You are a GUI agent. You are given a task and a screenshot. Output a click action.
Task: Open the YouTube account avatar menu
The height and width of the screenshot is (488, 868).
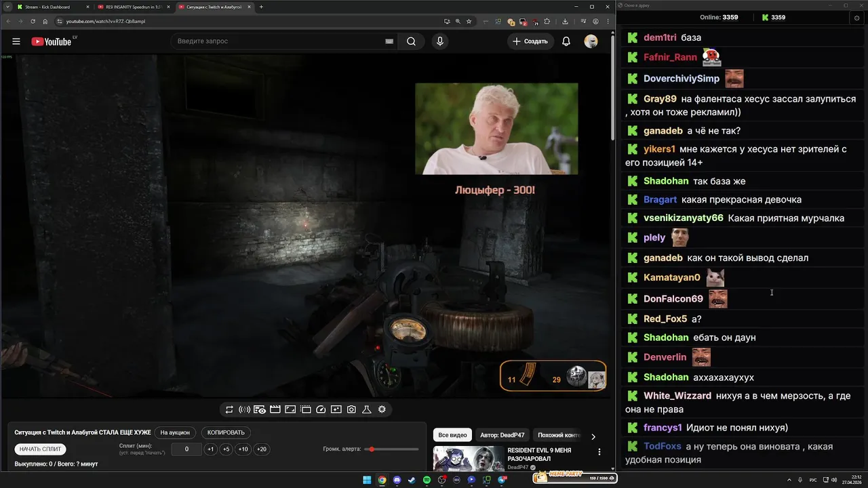[591, 41]
